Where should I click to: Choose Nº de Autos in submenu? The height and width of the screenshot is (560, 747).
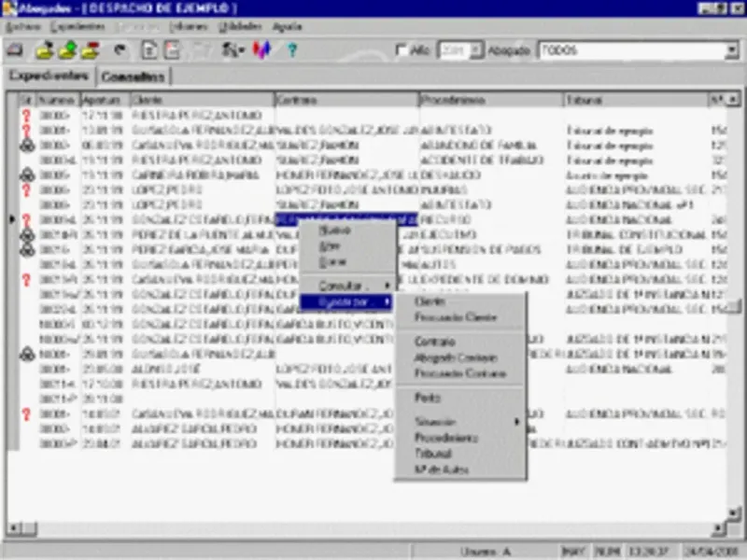pyautogui.click(x=442, y=469)
